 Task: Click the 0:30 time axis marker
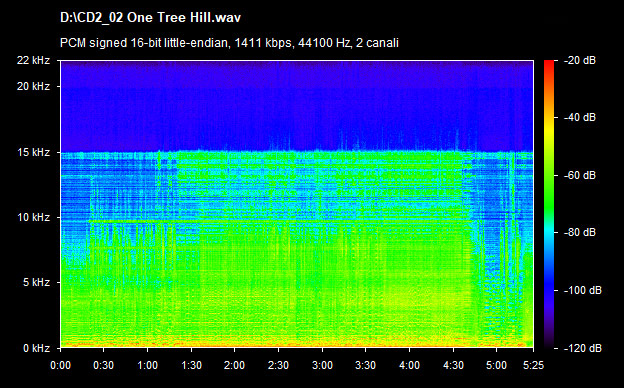click(x=103, y=365)
